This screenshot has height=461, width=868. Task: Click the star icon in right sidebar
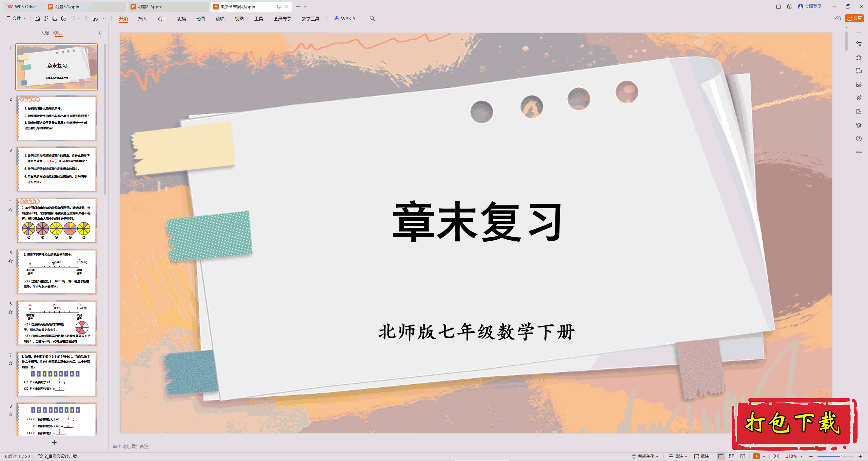(859, 57)
